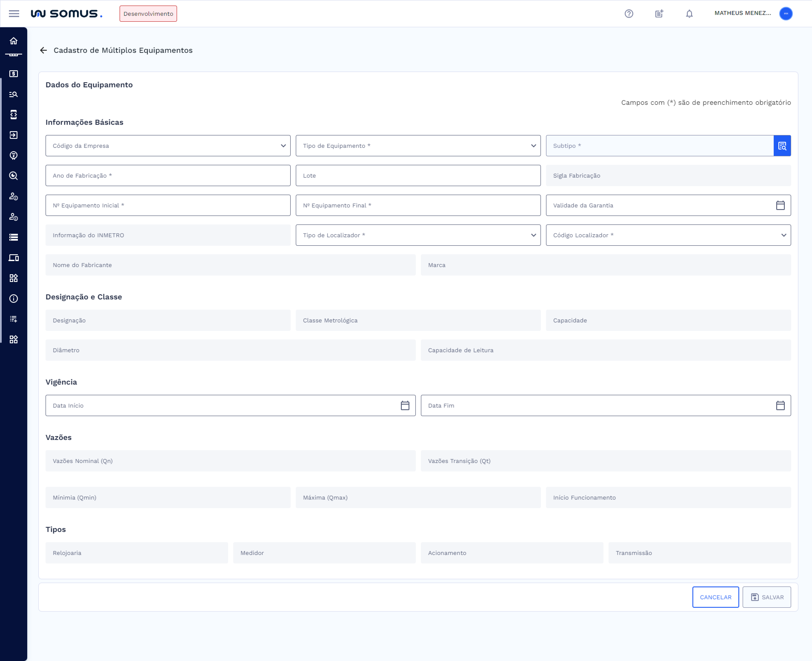Click the list search sidebar icon

pos(14,94)
